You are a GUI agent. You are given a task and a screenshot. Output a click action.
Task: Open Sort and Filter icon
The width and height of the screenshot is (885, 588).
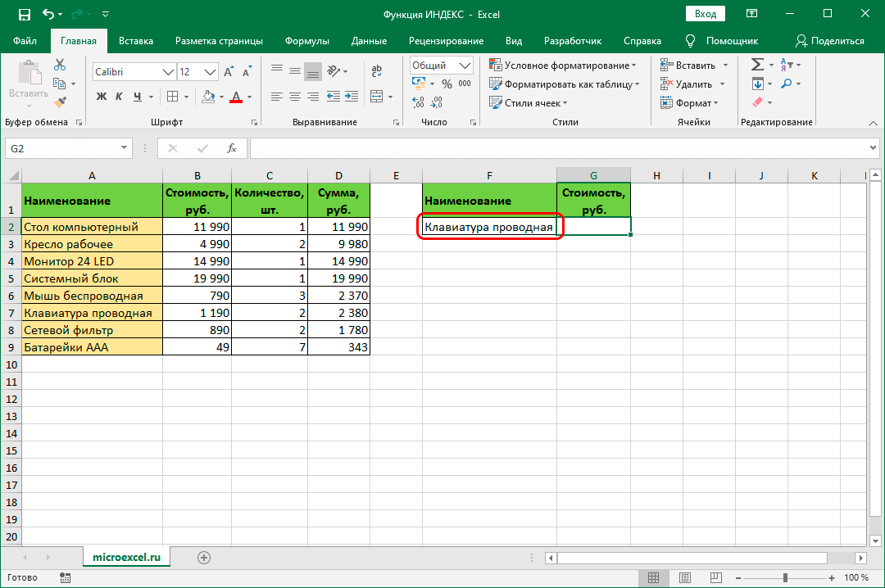[x=787, y=65]
